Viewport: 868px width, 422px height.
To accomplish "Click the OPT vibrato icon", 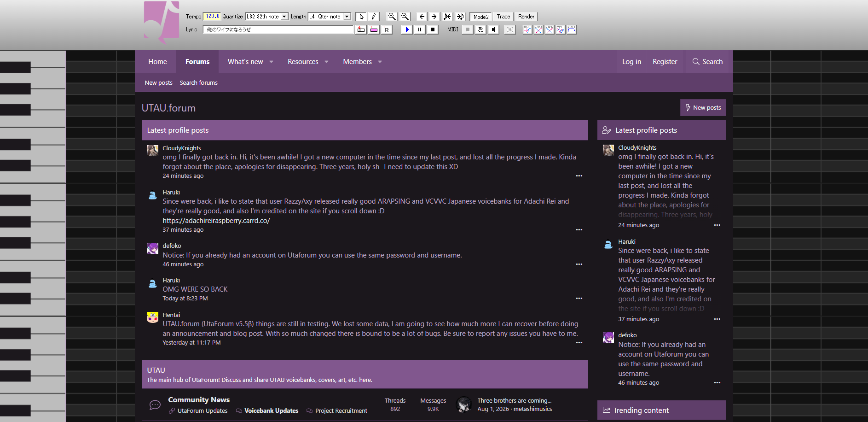I will click(x=561, y=29).
